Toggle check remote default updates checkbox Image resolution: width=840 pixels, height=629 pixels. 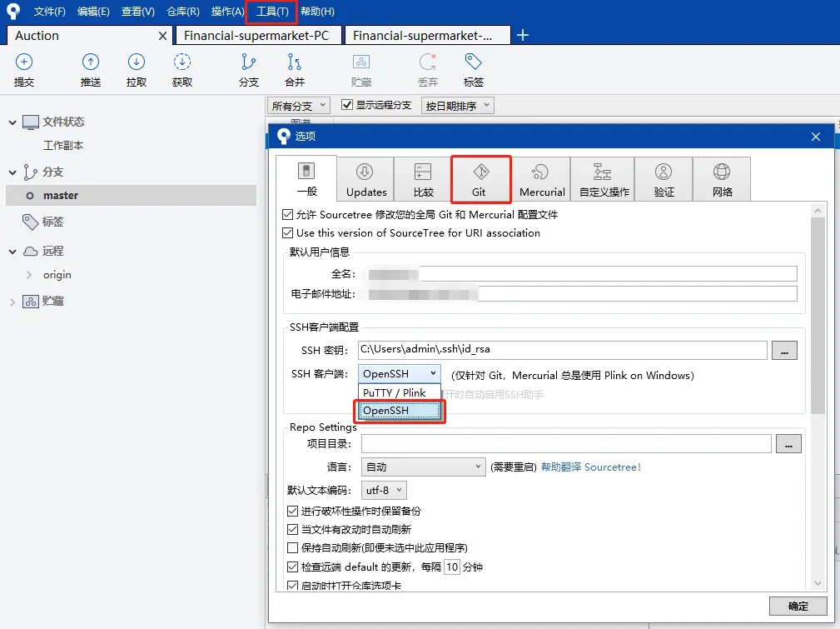(292, 567)
